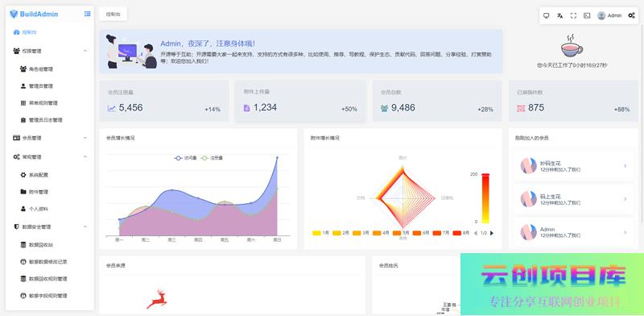Click the BuildAdmin logo
The height and width of the screenshot is (316, 644).
34,14
